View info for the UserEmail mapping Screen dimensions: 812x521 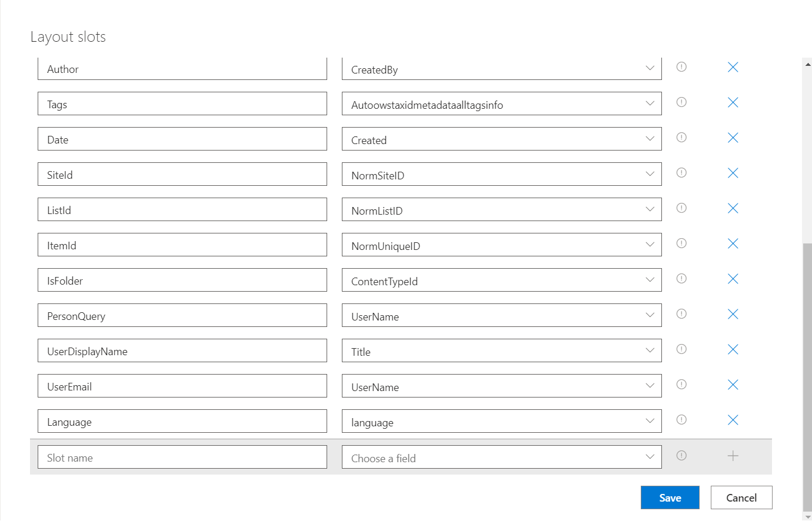point(681,385)
